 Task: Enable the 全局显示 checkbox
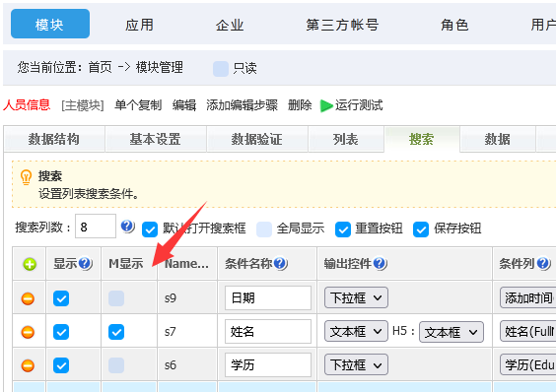(x=264, y=229)
